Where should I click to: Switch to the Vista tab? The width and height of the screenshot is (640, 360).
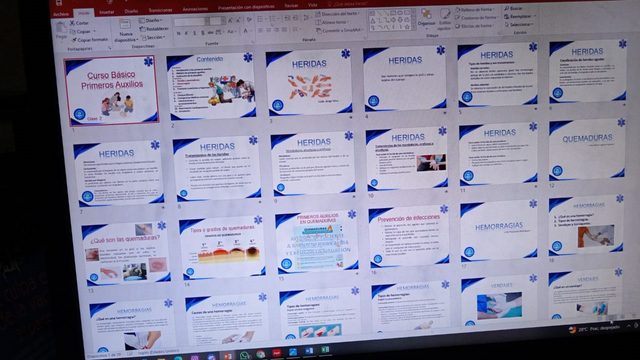click(x=312, y=5)
